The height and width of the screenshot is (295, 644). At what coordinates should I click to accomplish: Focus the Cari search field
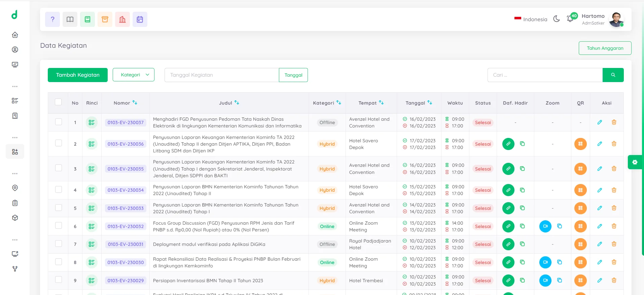pos(545,75)
